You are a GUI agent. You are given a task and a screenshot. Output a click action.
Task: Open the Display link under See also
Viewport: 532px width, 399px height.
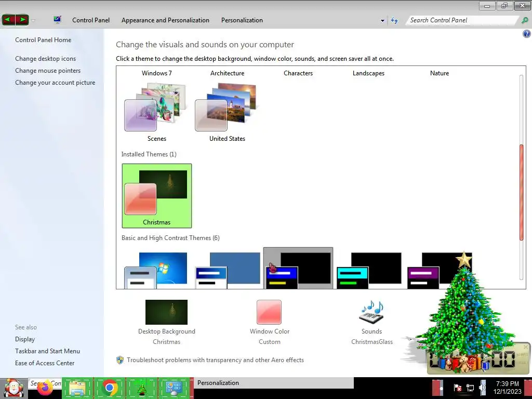coord(25,339)
